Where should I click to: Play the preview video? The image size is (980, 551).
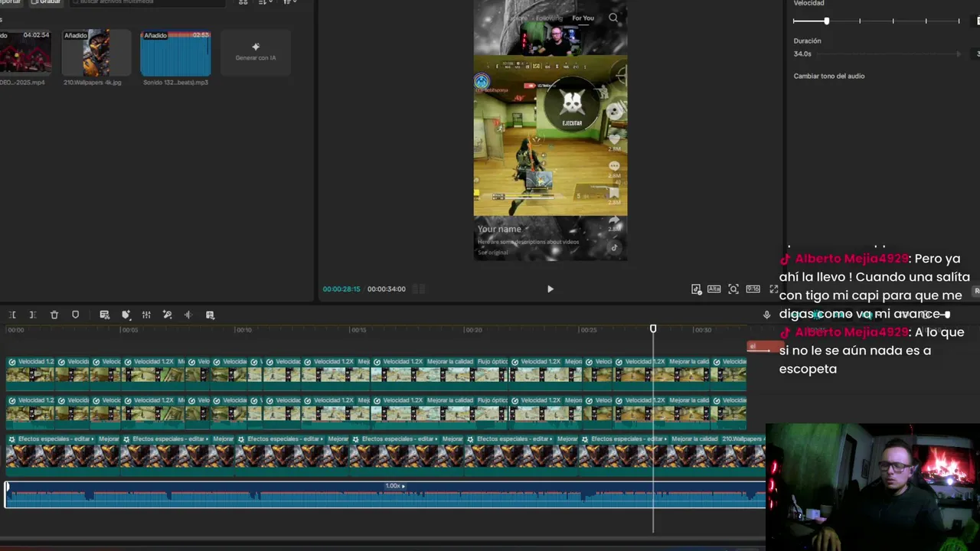point(550,289)
